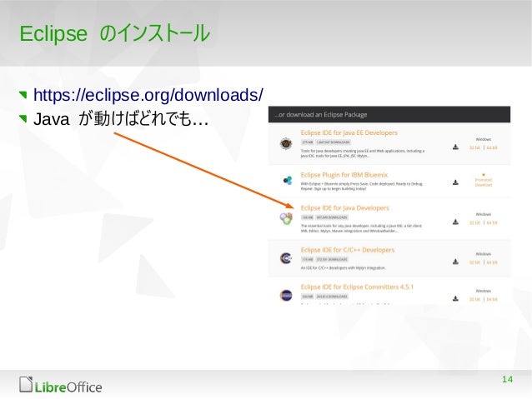The width and height of the screenshot is (532, 399).
Task: Click download icon for Java Developers
Action: (x=455, y=222)
